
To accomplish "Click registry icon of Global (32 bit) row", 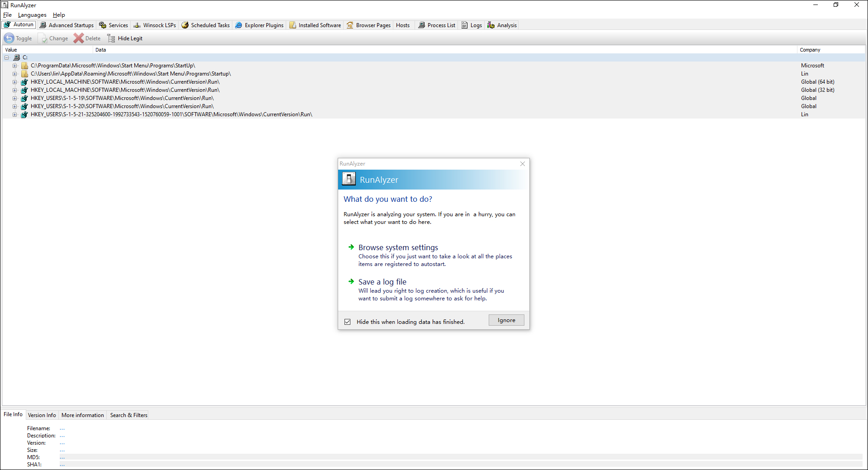I will [x=24, y=90].
